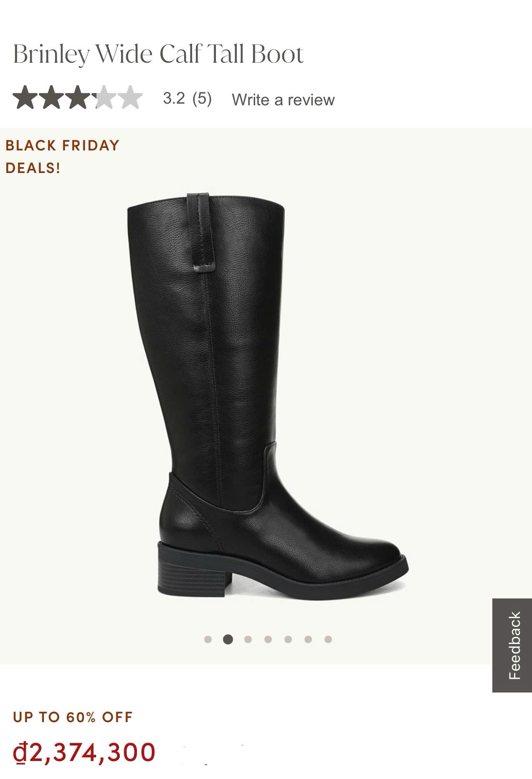Select the third carousel dot

[x=248, y=639]
